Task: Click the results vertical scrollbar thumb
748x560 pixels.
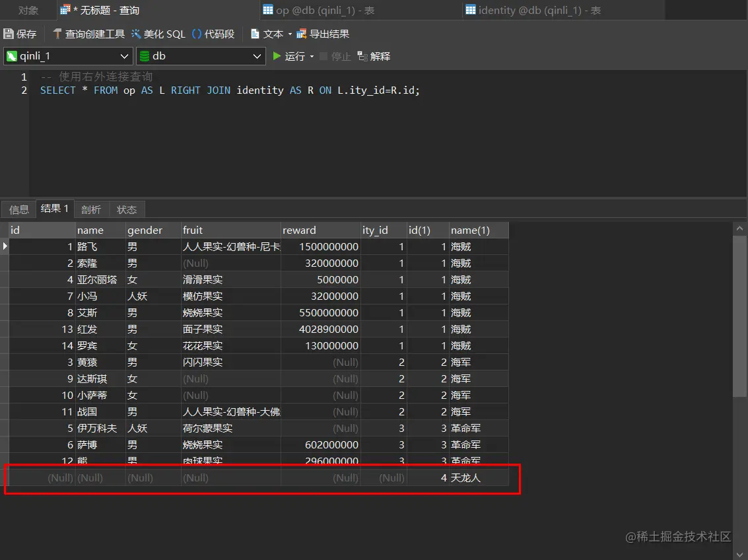Action: [740, 316]
